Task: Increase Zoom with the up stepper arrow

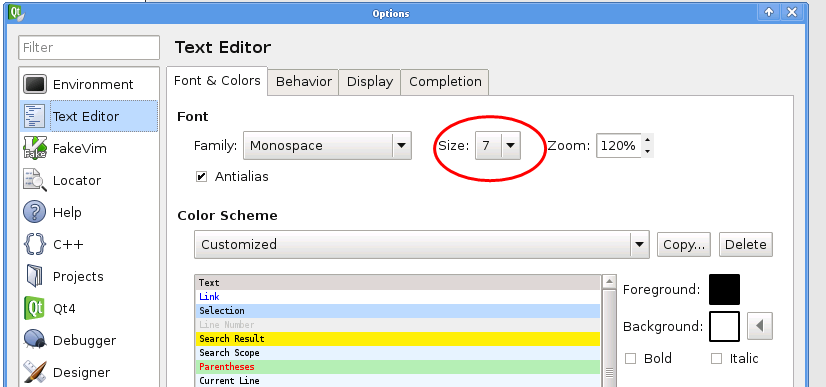Action: [647, 140]
